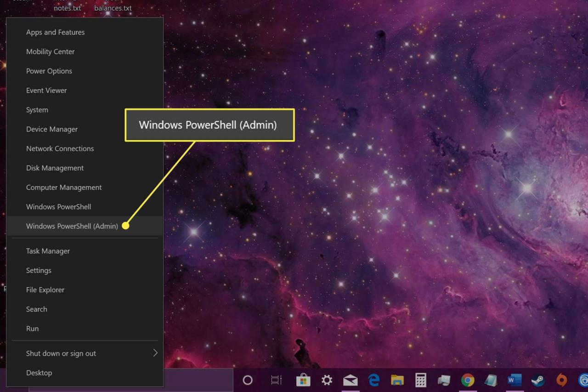
Task: Click the blue swirl icon at taskbar edge
Action: coord(583,380)
